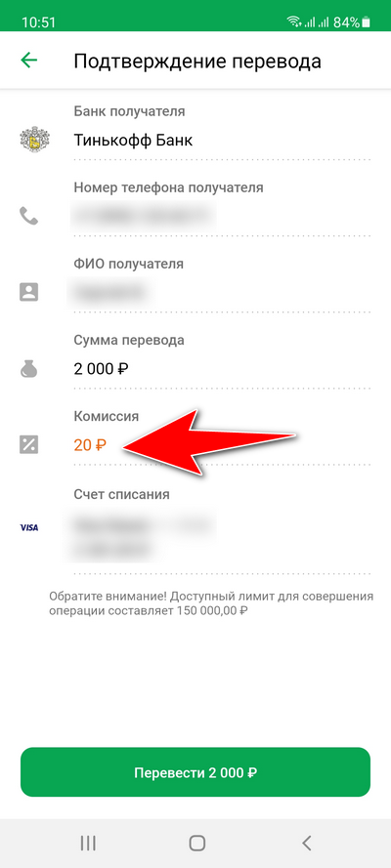Screen dimensions: 391x868
Task: Tap the 150 000,00 ₽ limit notice text
Action: pos(211,604)
